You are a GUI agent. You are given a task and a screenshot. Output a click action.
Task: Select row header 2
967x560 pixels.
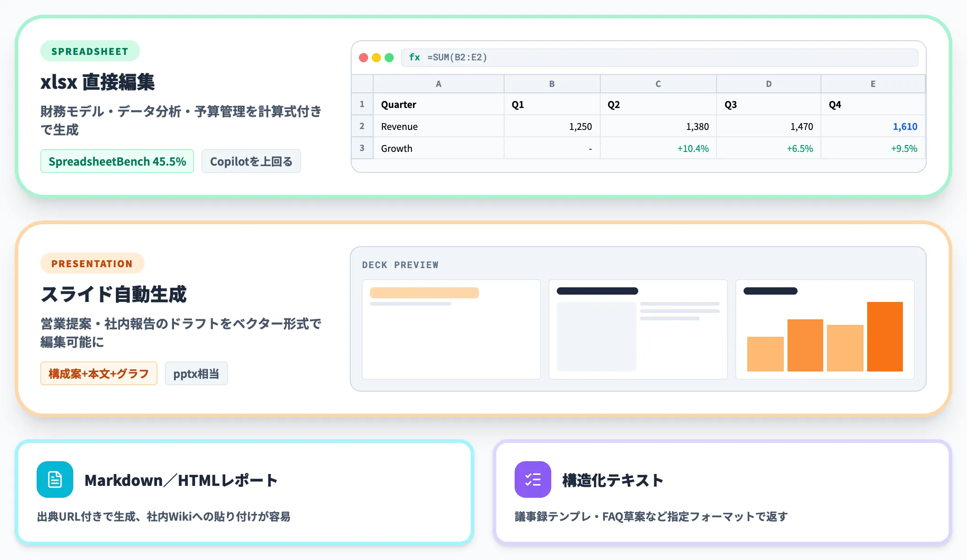[x=362, y=126]
